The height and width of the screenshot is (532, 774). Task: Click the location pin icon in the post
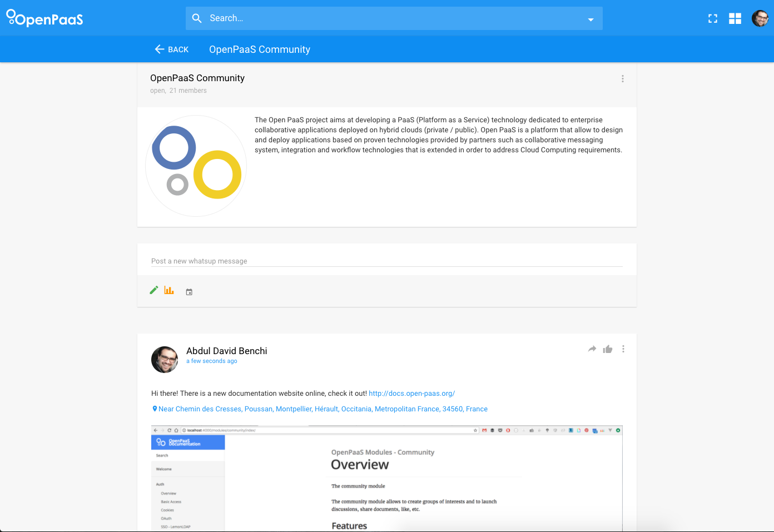click(x=155, y=409)
